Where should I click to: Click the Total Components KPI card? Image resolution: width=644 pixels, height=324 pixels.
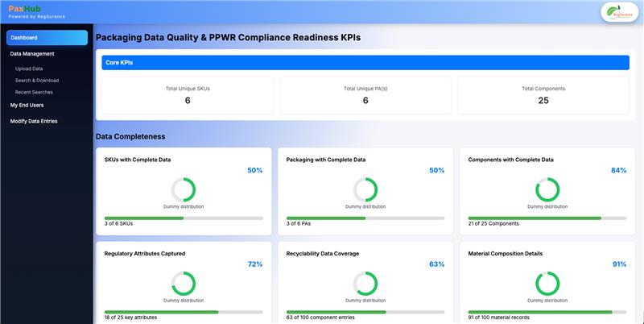pos(543,95)
